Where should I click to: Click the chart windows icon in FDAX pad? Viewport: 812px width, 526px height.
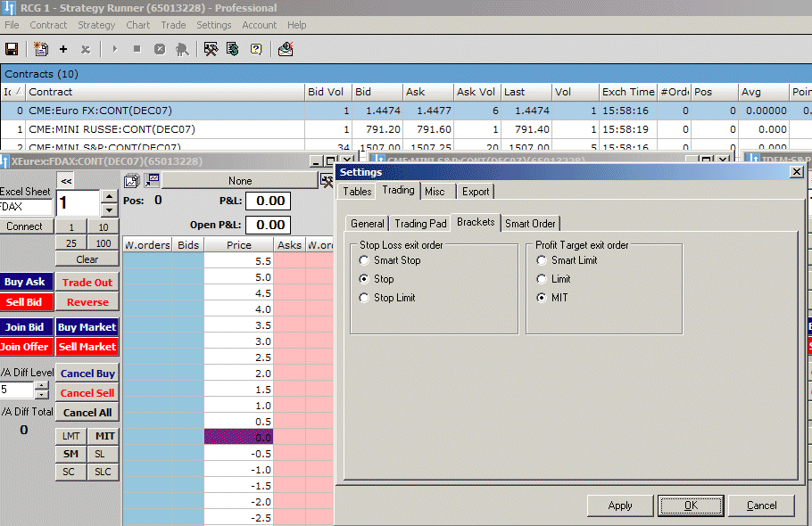coord(131,180)
